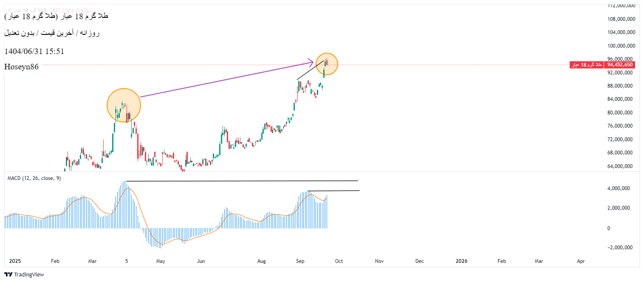
Task: Click the red 94,452,650 current price label
Action: tap(620, 65)
